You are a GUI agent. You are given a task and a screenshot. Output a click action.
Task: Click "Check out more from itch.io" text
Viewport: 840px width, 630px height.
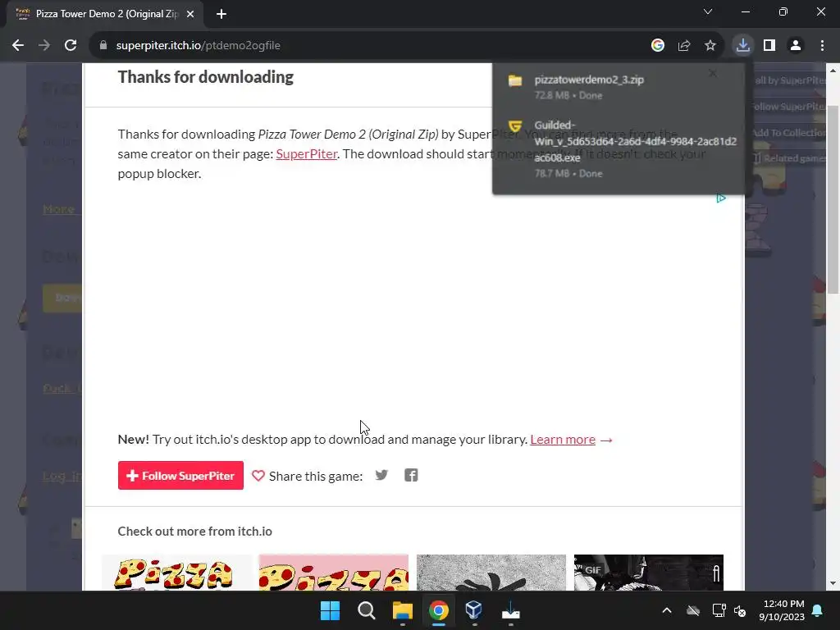coord(195,532)
